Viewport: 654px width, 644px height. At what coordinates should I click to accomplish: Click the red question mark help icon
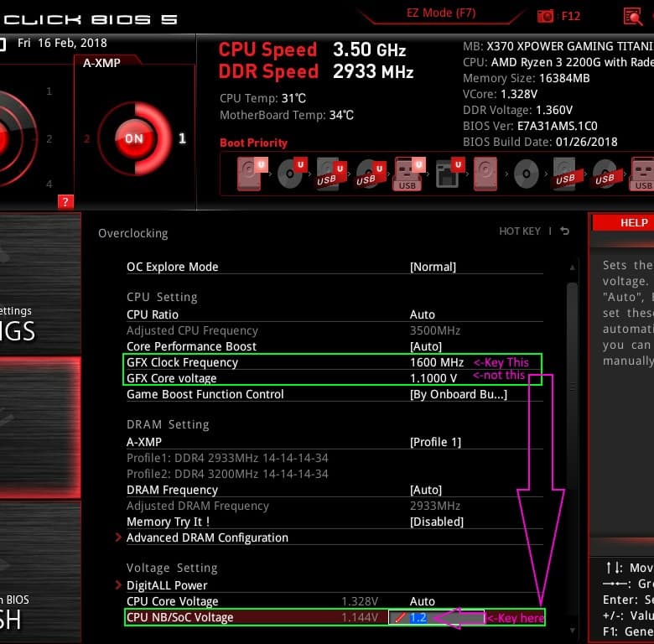point(65,202)
